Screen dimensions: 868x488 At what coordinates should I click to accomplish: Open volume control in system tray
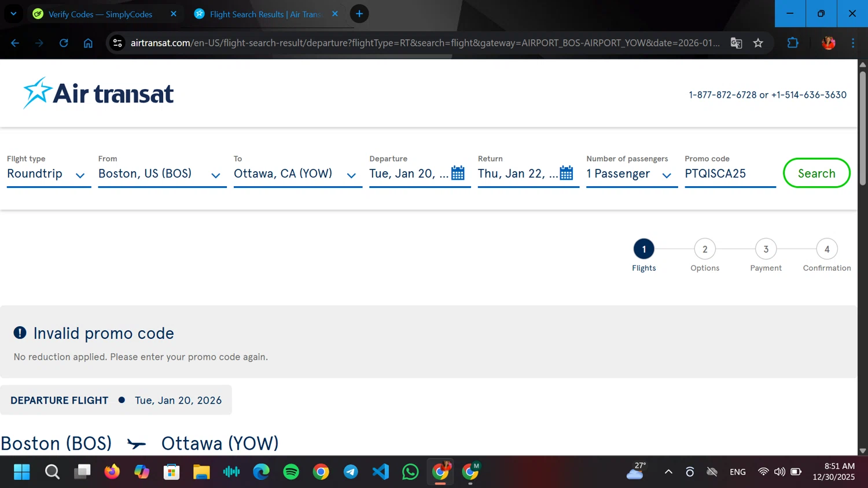779,472
